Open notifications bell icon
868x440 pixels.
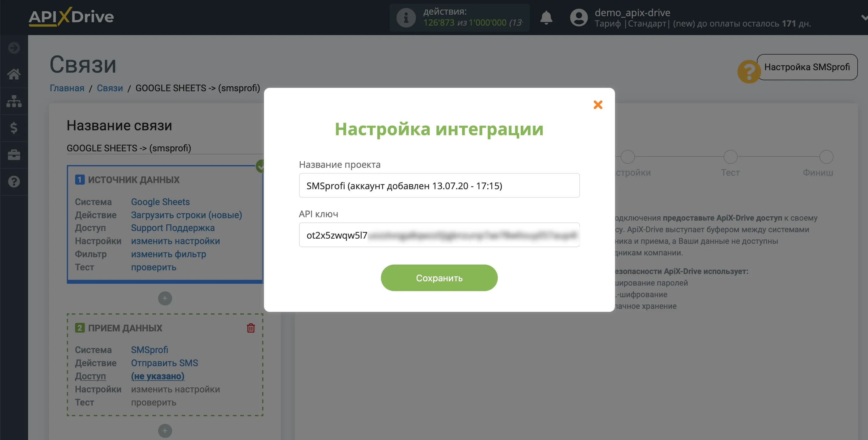[x=546, y=17]
